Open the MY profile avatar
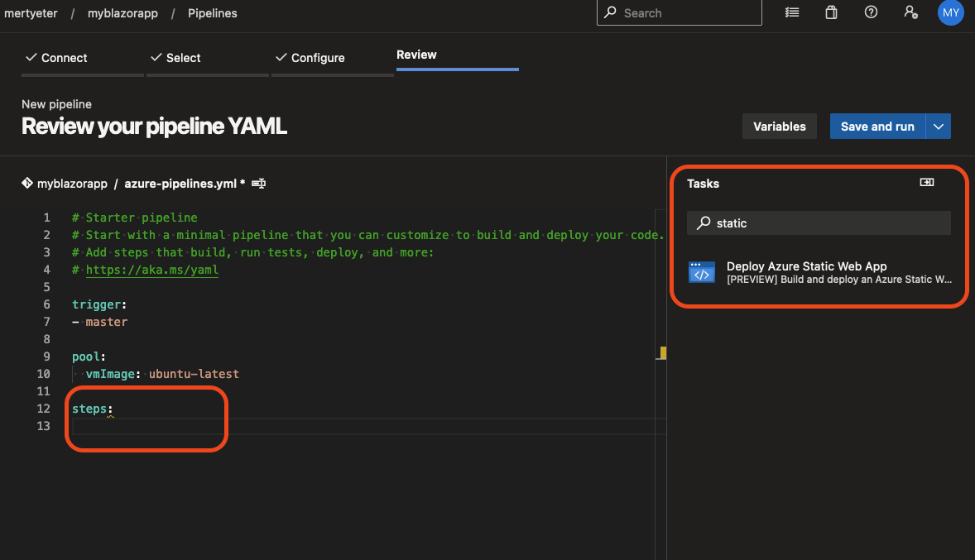Viewport: 975px width, 560px height. [950, 12]
